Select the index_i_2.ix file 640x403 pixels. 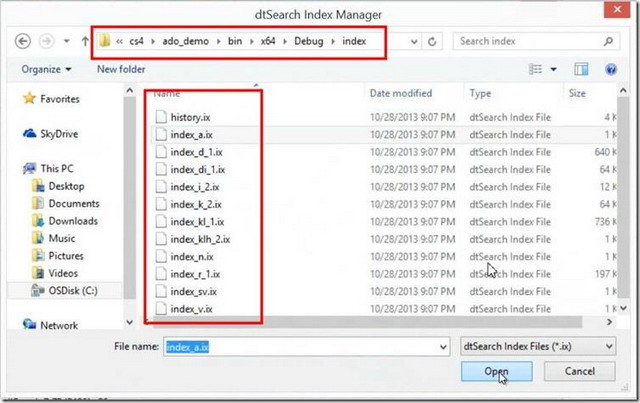click(x=195, y=187)
